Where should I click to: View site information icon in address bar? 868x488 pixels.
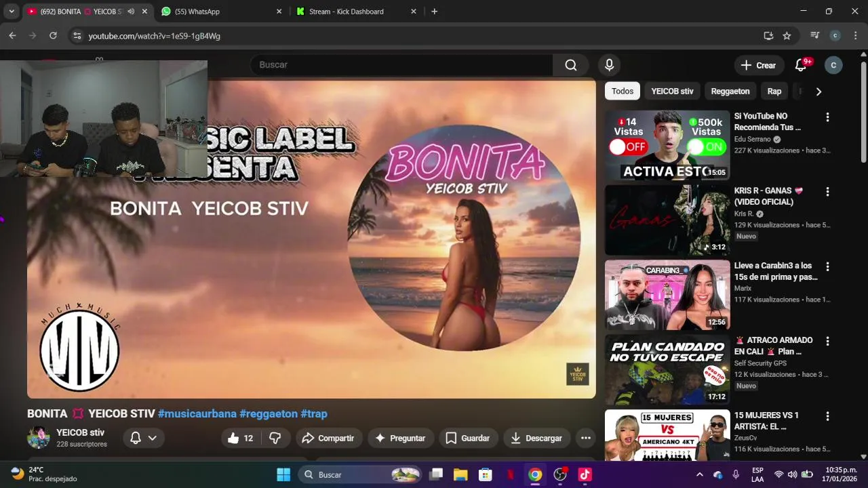(77, 36)
